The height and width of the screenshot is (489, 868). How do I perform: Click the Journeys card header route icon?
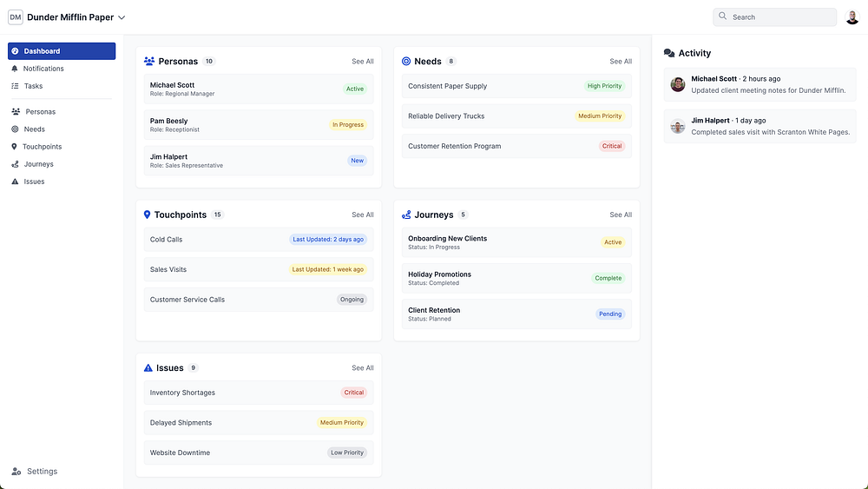coord(406,215)
